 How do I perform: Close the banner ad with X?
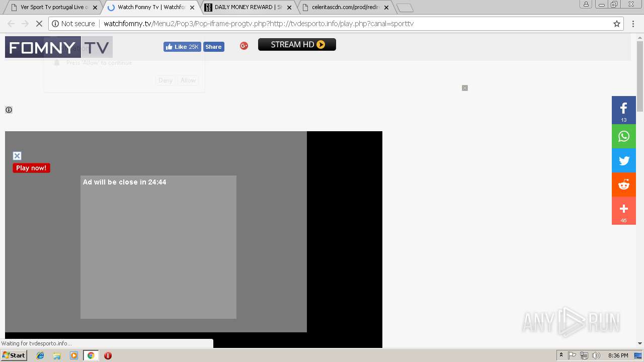click(x=465, y=88)
